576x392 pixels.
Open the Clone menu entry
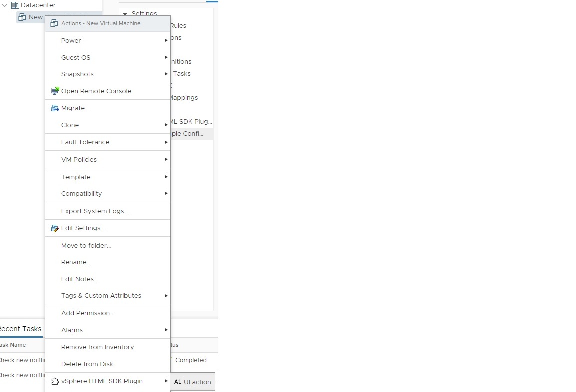point(108,125)
